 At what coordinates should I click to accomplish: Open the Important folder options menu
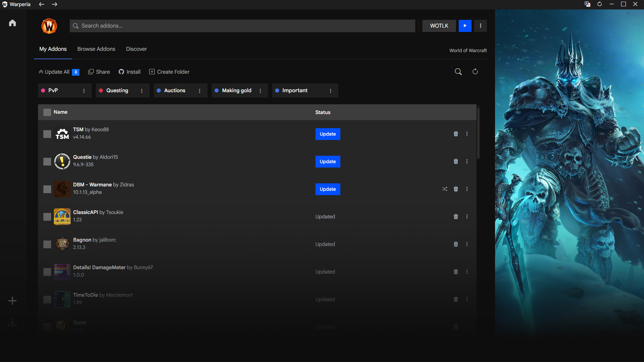[x=330, y=91]
